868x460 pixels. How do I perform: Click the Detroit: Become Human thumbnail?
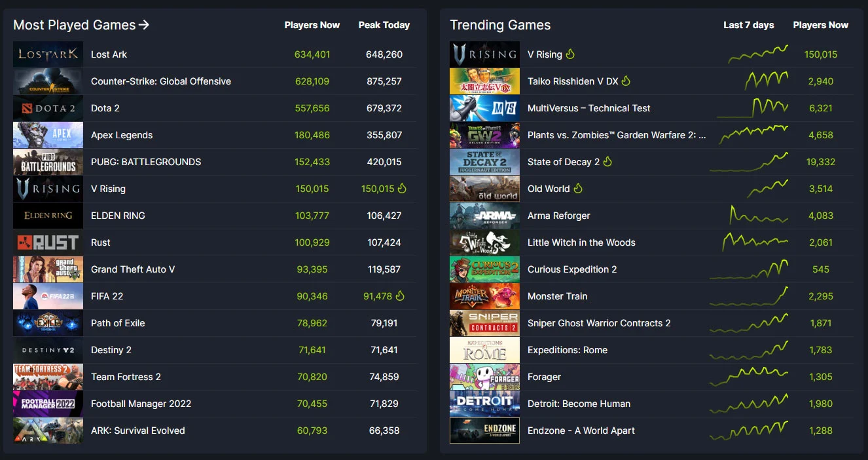pos(485,404)
